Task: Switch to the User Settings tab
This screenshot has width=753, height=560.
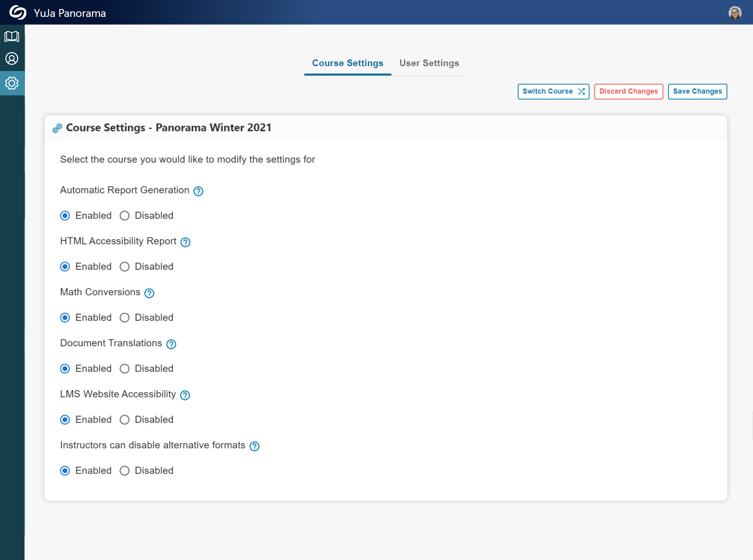Action: pos(429,63)
